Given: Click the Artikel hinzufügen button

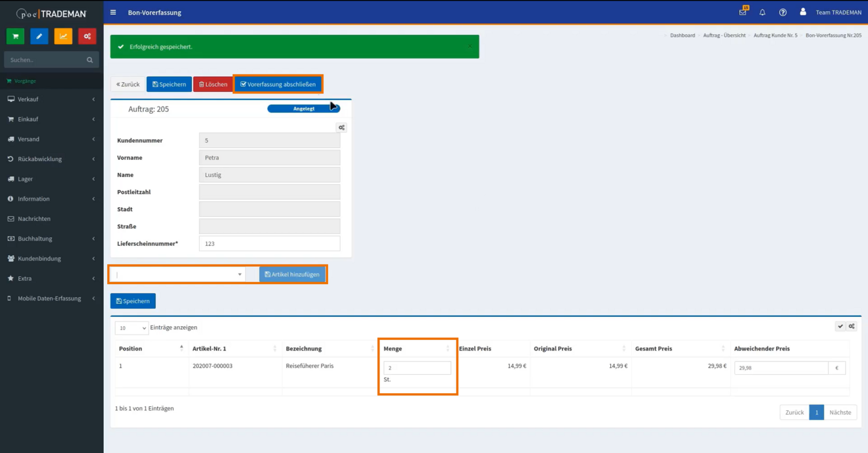Looking at the screenshot, I should tap(292, 274).
